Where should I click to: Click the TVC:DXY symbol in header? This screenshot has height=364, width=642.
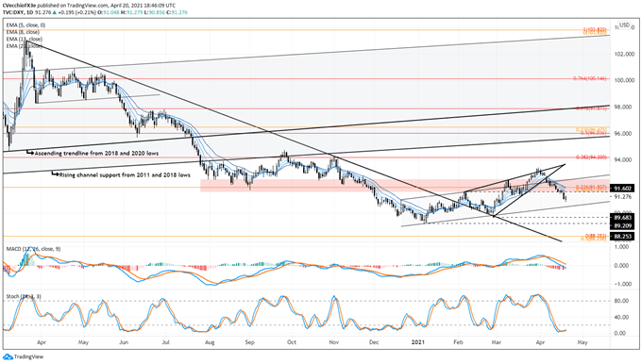pyautogui.click(x=13, y=12)
